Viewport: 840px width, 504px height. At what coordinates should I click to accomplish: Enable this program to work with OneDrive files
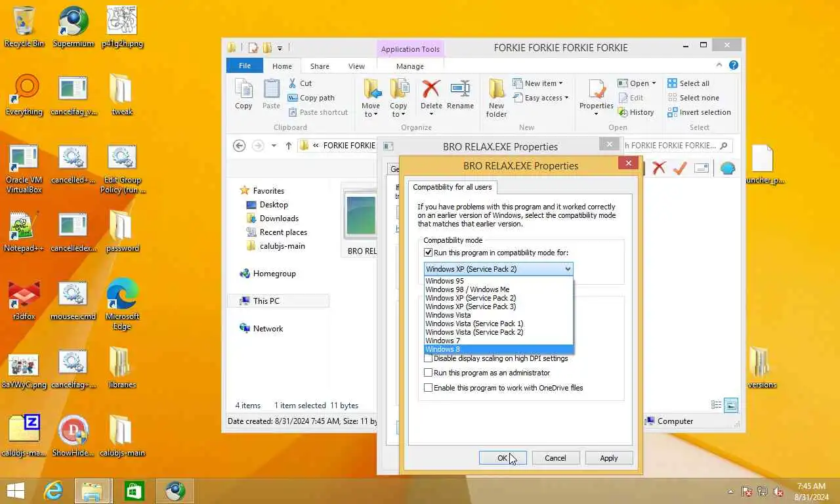(x=428, y=388)
